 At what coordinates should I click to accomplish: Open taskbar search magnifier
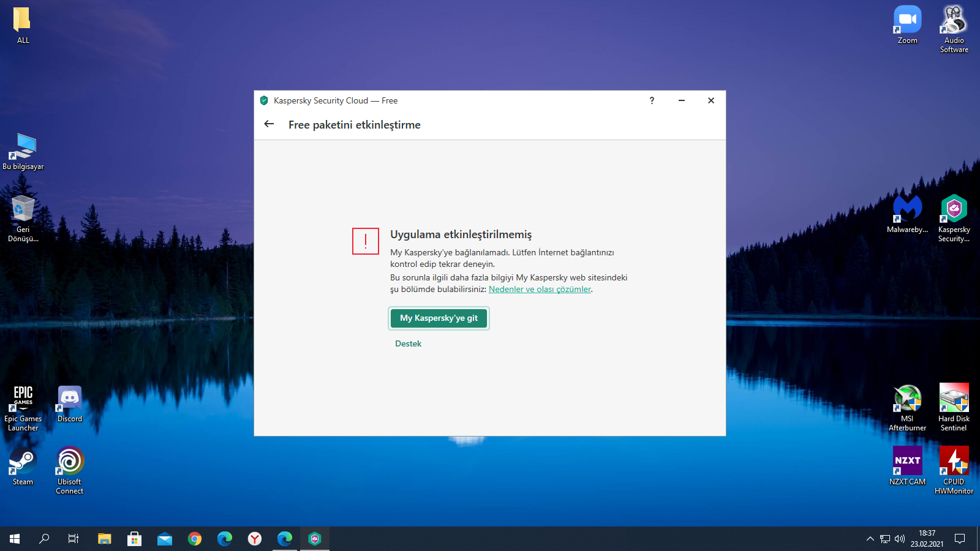tap(44, 539)
